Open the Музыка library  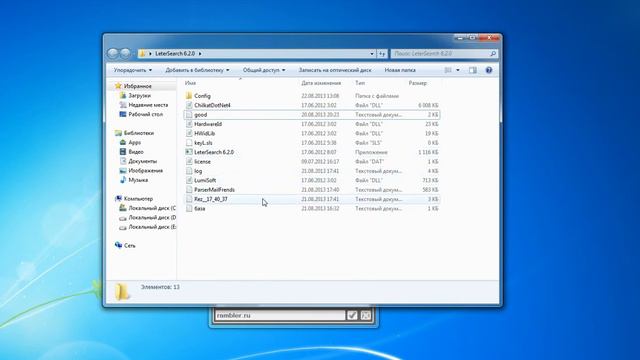click(x=138, y=180)
